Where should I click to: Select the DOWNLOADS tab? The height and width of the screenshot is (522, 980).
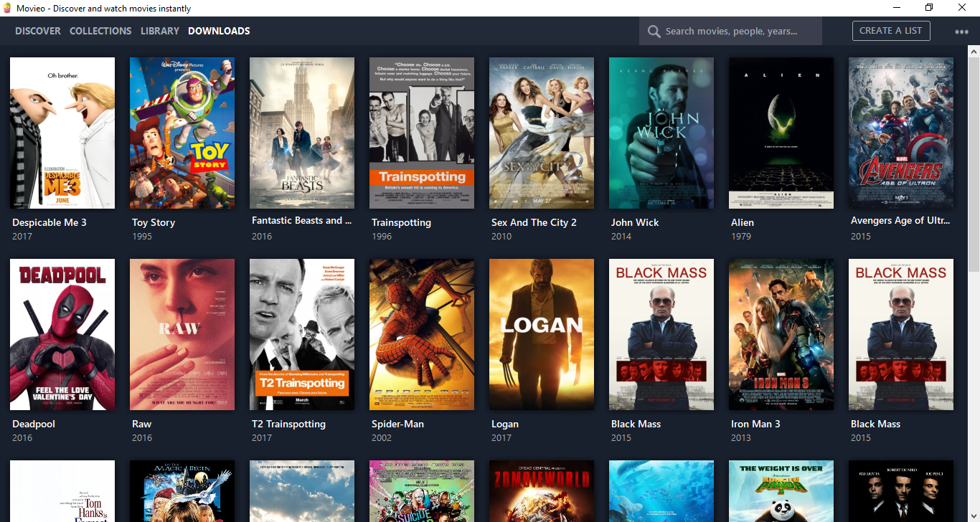pyautogui.click(x=219, y=31)
